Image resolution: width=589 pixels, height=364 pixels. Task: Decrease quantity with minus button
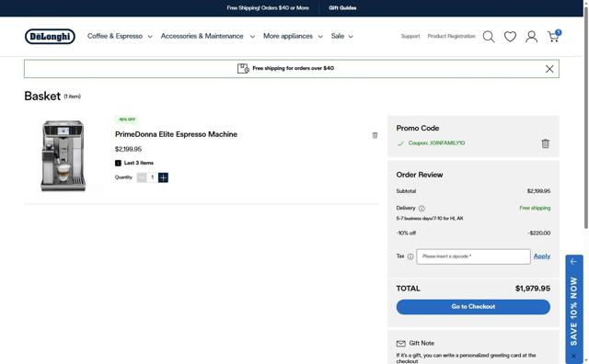point(142,177)
